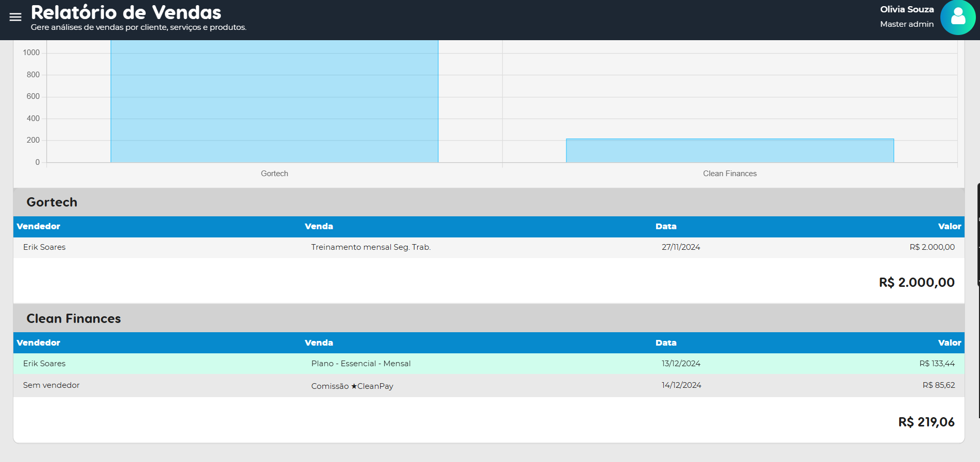
Task: Click the Sem vendedor cell
Action: 51,385
